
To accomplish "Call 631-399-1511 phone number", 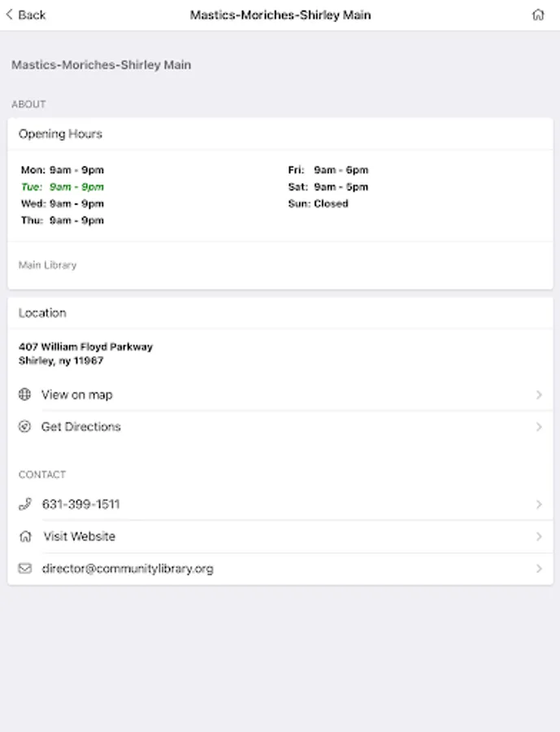I will pos(80,504).
